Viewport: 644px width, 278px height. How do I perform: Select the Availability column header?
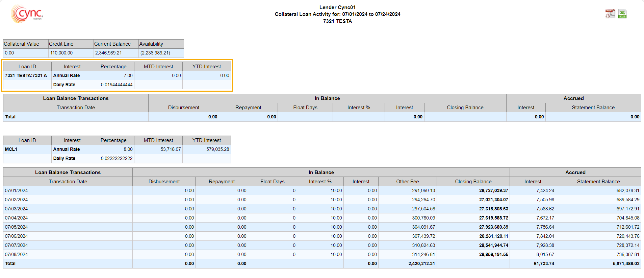[151, 44]
